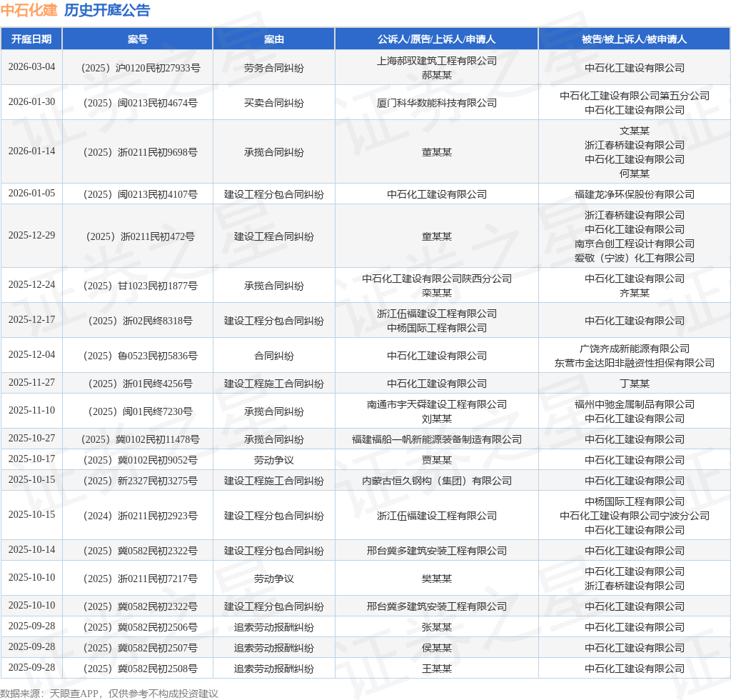This screenshot has width=731, height=700.
Task: Click defendant 福建龙净环保股份有限公司
Action: click(x=635, y=194)
